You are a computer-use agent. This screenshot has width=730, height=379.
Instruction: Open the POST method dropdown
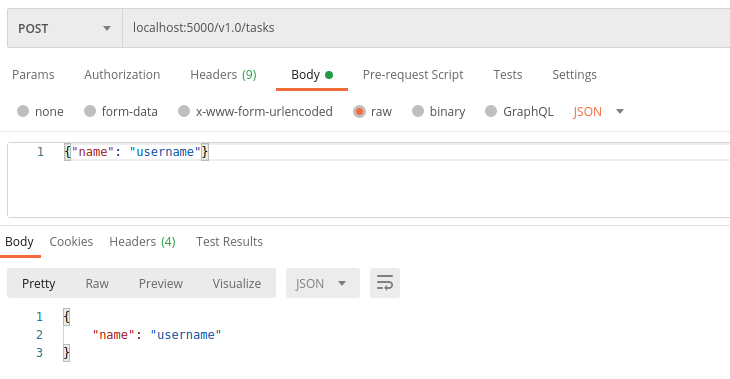(65, 28)
